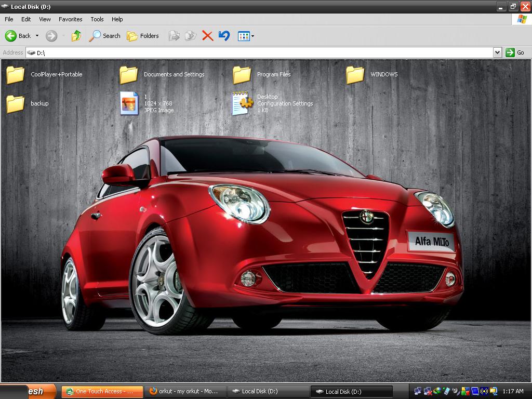Open the File menu
Screen dimensions: 532x399
[8, 19]
